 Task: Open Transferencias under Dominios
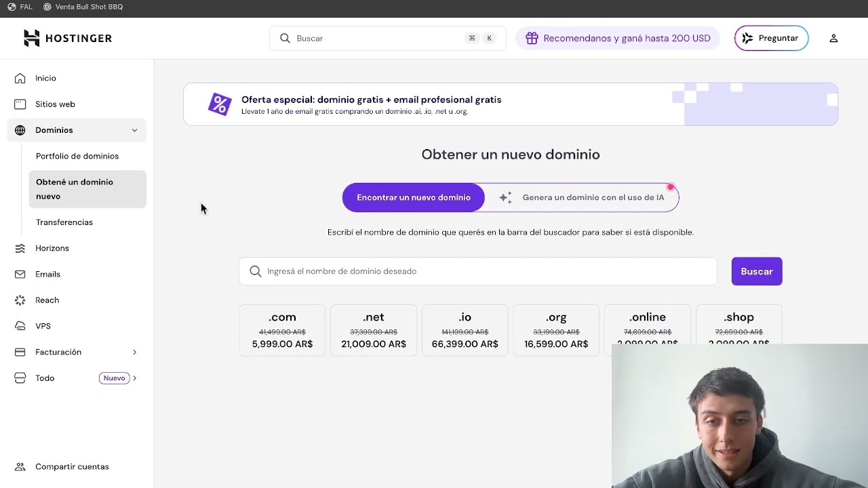pos(87,222)
